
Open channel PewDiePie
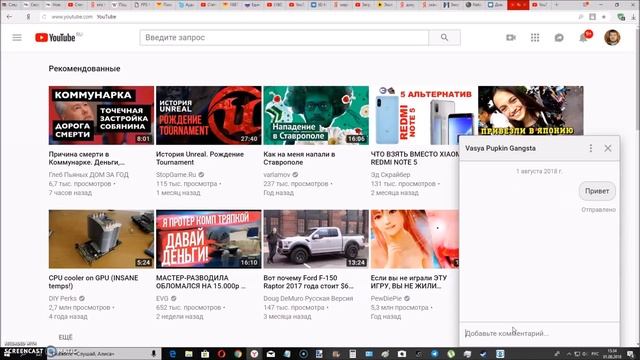tap(386, 298)
